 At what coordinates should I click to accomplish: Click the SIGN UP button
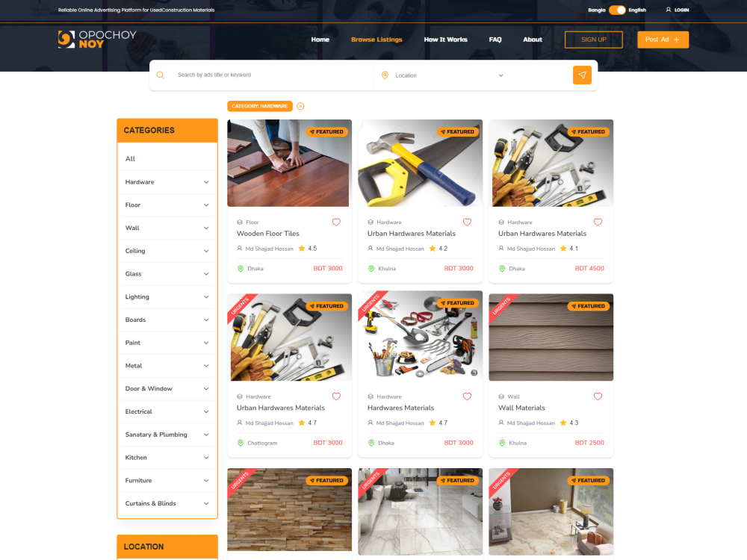tap(594, 40)
